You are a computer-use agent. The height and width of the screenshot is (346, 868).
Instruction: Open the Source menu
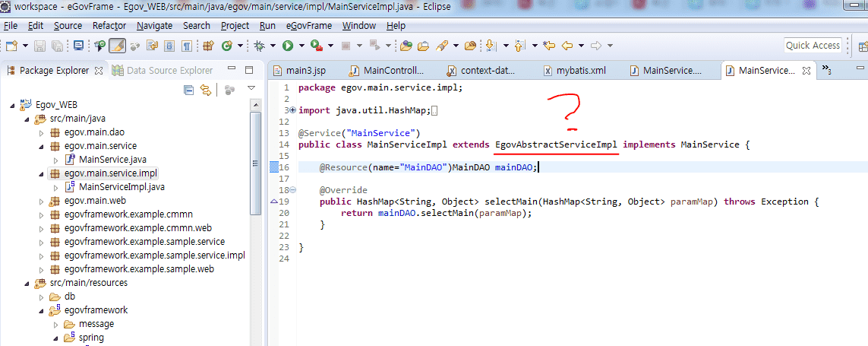68,26
